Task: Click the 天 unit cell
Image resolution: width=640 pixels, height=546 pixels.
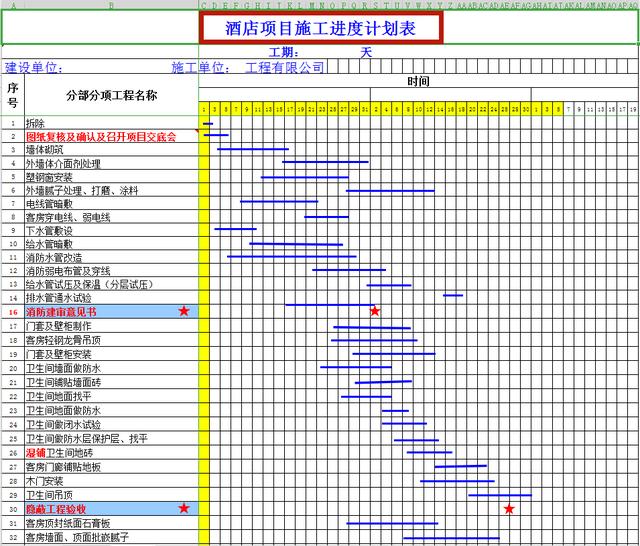Action: pyautogui.click(x=366, y=52)
